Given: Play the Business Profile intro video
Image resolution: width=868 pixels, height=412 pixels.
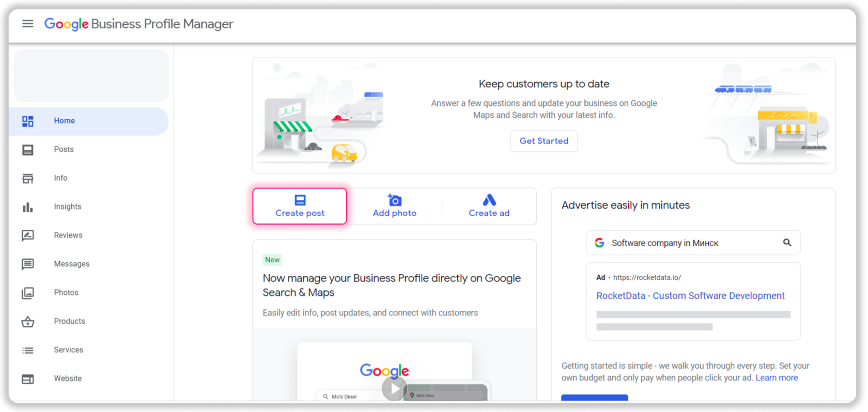Looking at the screenshot, I should [x=395, y=389].
